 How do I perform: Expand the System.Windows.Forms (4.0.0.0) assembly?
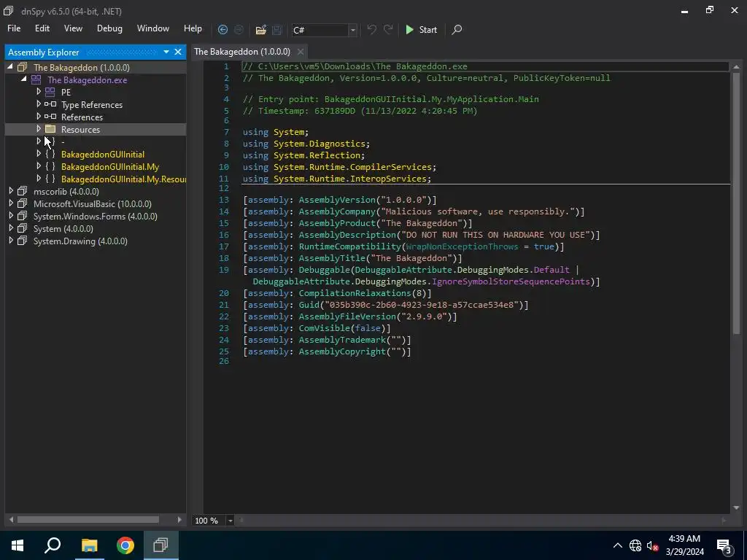coord(10,215)
